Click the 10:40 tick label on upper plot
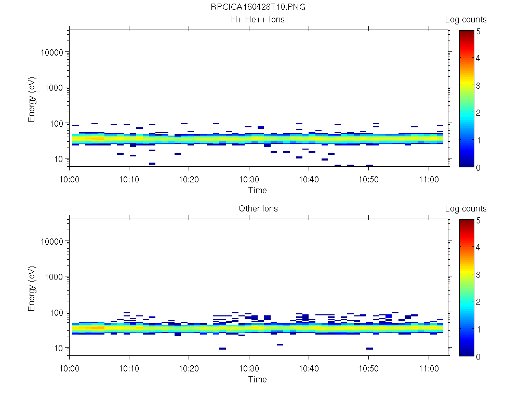532x399 pixels. click(309, 179)
